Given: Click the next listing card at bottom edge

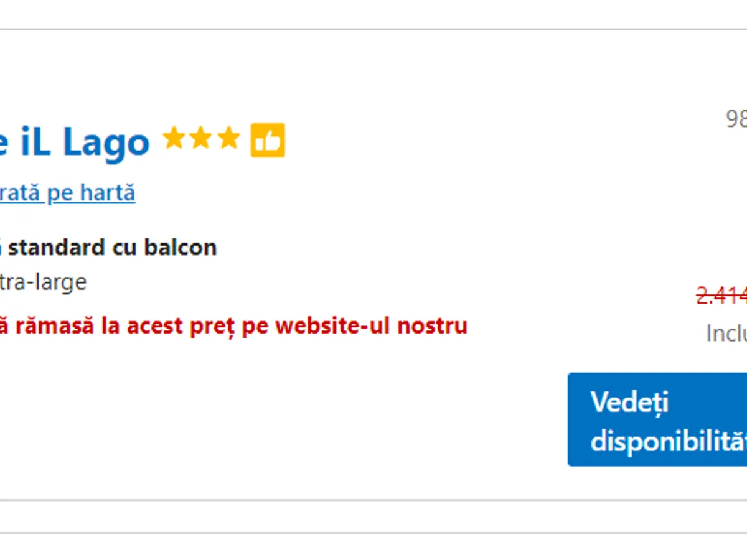Looking at the screenshot, I should (x=374, y=548).
